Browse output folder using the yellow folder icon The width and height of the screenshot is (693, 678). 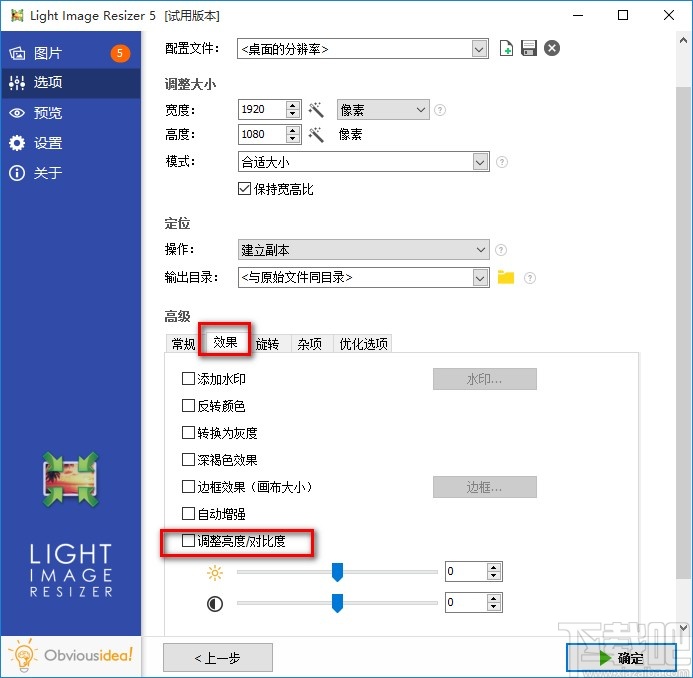click(506, 277)
